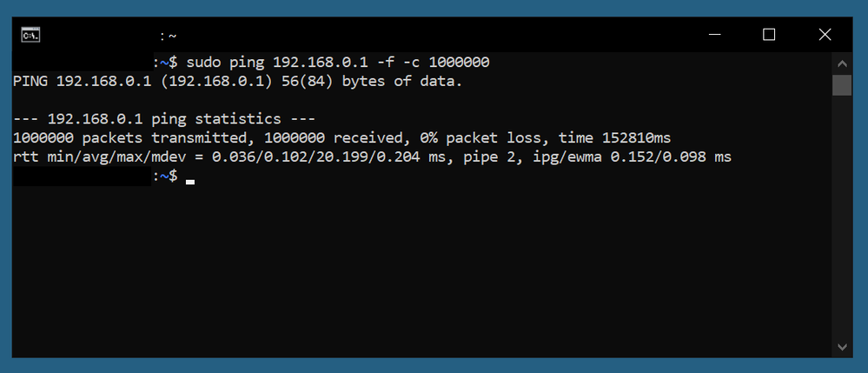This screenshot has height=373, width=868.
Task: Click the "ipg/ewma 0.152/0.098 ms" text
Action: point(633,157)
